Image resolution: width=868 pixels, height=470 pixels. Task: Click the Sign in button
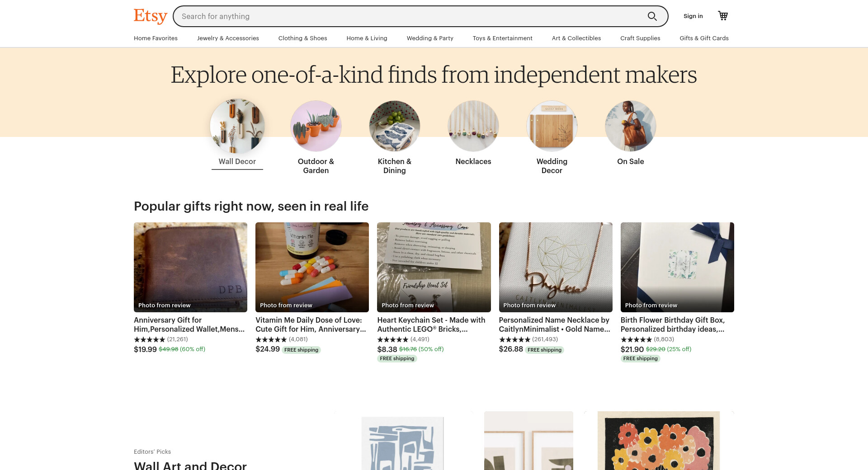(693, 16)
